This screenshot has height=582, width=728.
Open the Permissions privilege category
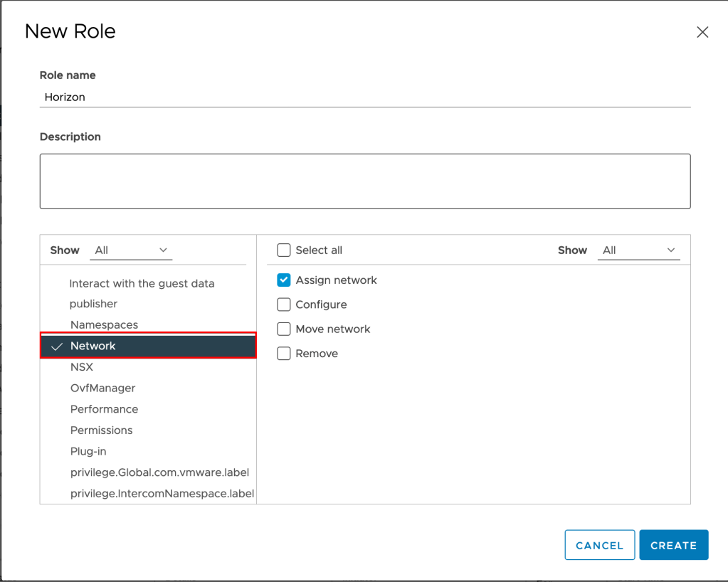pos(101,430)
